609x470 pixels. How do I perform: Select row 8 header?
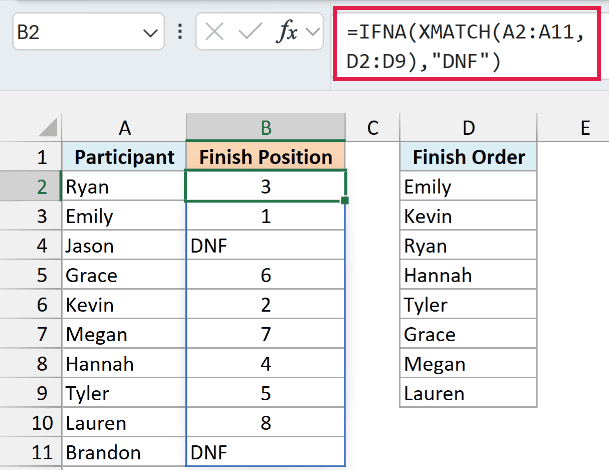coord(31,363)
